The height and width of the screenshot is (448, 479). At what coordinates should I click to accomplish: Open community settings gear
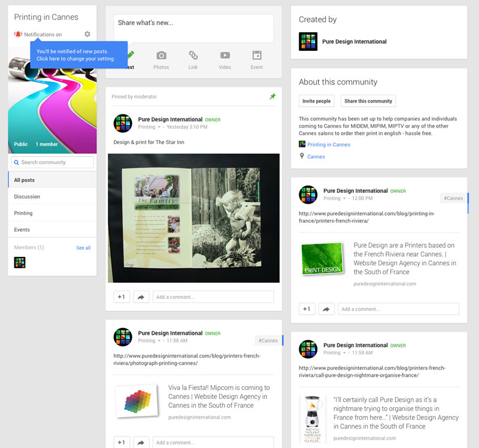tap(87, 34)
